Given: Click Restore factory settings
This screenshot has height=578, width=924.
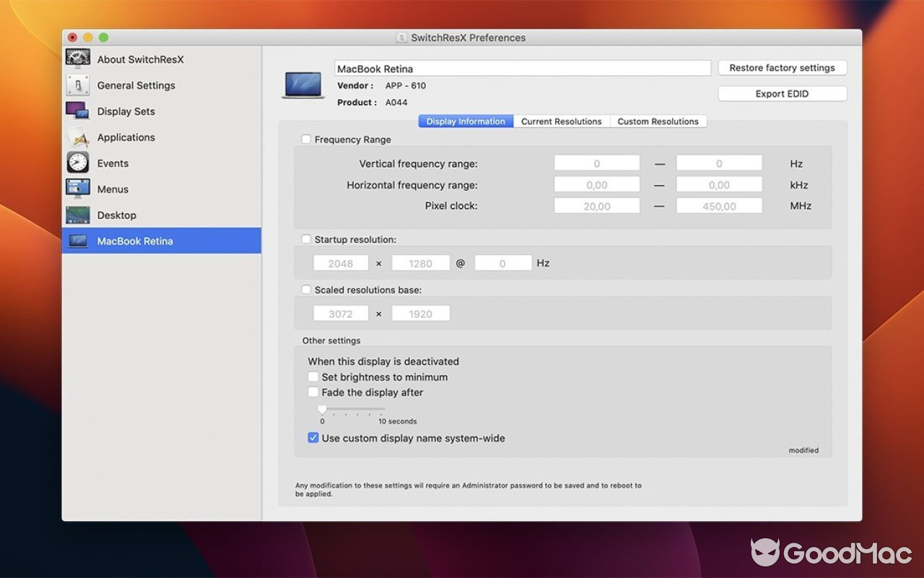Looking at the screenshot, I should click(783, 67).
